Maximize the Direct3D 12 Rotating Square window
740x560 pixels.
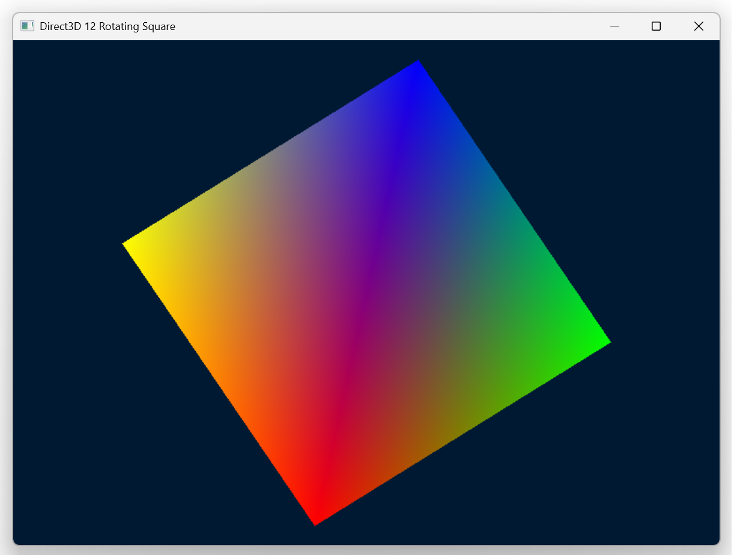click(x=657, y=26)
